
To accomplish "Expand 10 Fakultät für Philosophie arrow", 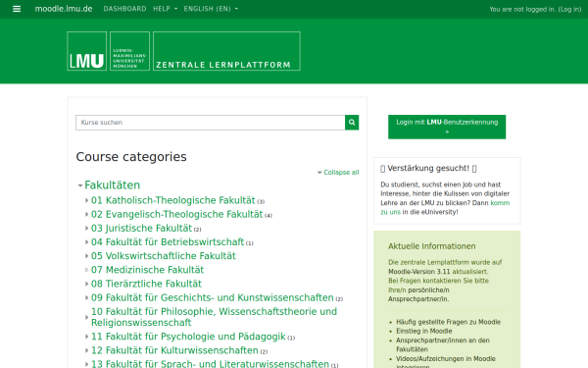I will (x=86, y=317).
